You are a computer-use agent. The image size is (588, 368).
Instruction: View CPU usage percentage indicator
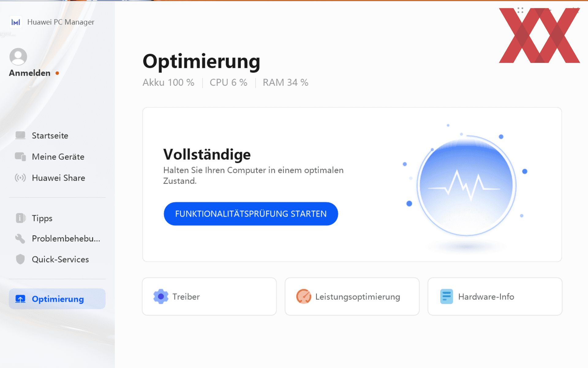[x=228, y=82]
